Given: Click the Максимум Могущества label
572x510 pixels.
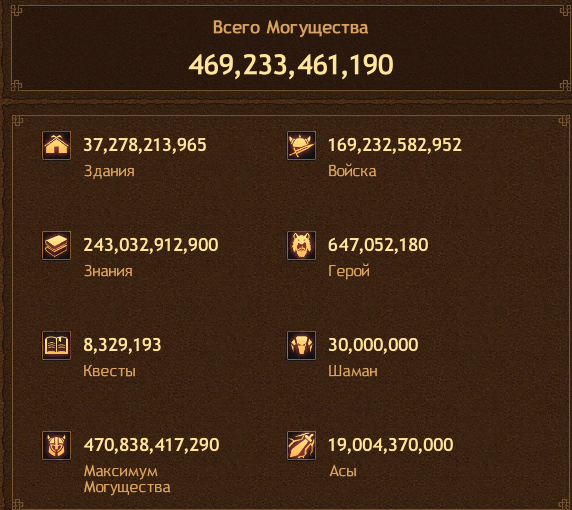Looking at the screenshot, I should coord(127,479).
